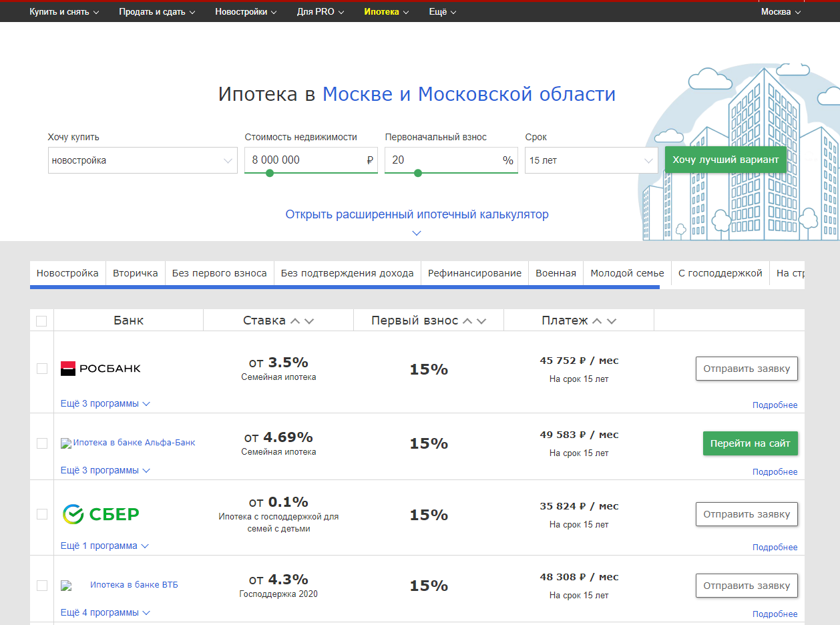Image resolution: width=840 pixels, height=625 pixels.
Task: Click Ипотека в банке Альфа-Банк link
Action: tap(134, 443)
